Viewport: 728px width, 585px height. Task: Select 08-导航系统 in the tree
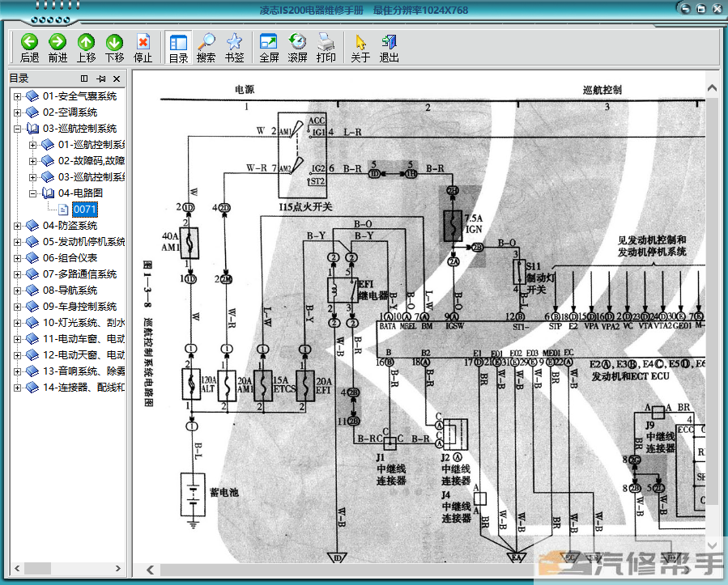coord(70,290)
